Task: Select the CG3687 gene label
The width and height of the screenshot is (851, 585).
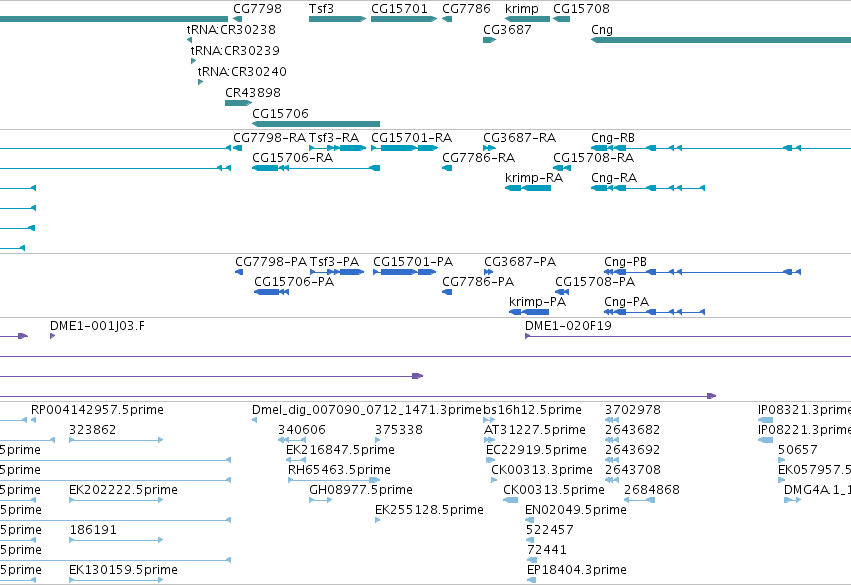Action: (507, 29)
